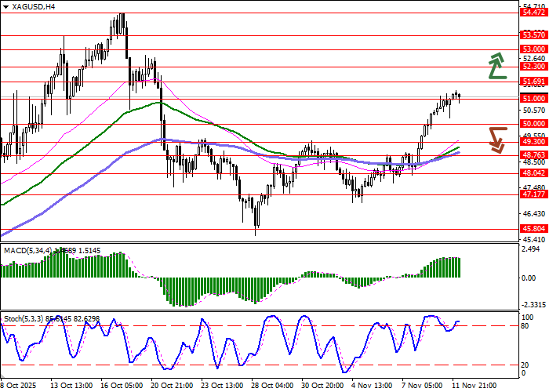This screenshot has height=392, width=549.
Task: Select the 48.763 price level label
Action: (x=533, y=155)
